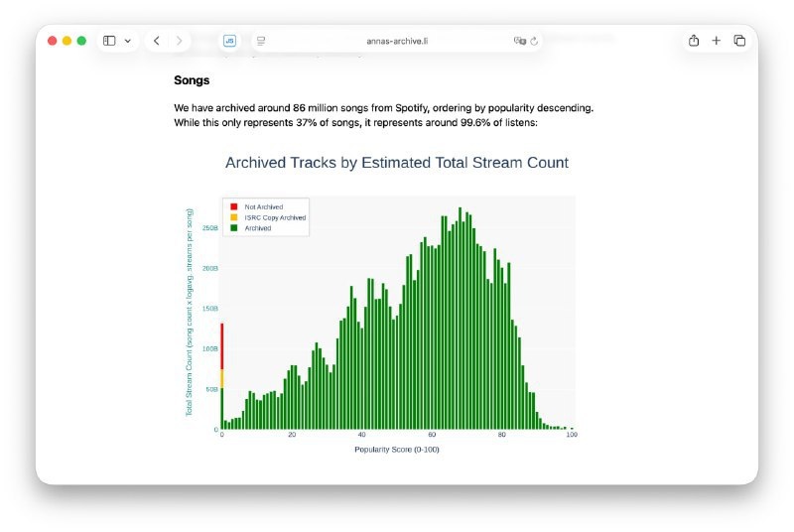Click the text '99.6% of listens'
This screenshot has height=532, width=794.
coord(498,122)
